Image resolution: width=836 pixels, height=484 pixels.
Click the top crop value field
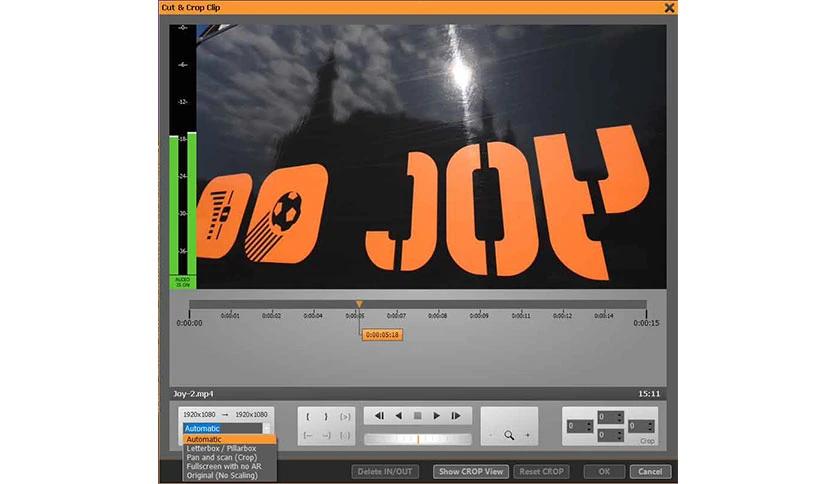pyautogui.click(x=610, y=417)
